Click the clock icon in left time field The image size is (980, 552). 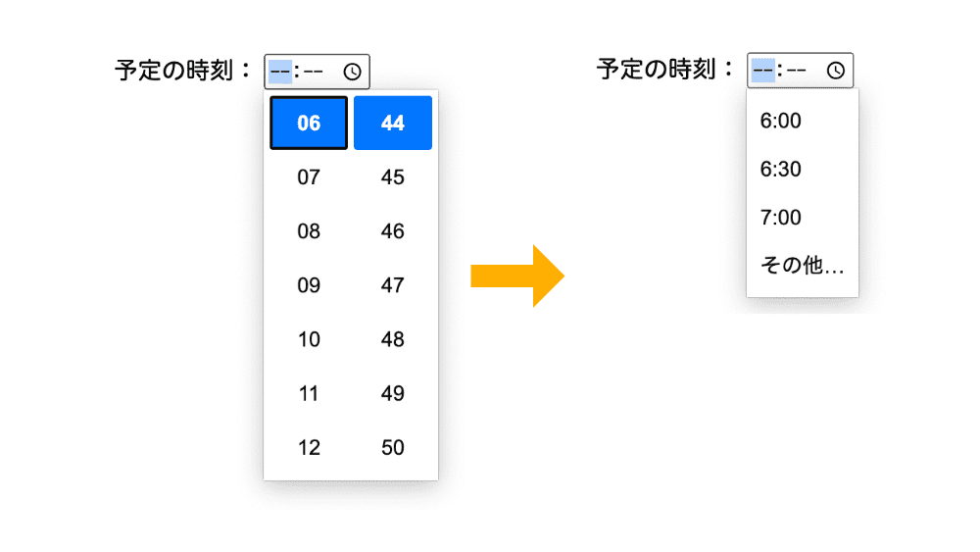pos(352,72)
